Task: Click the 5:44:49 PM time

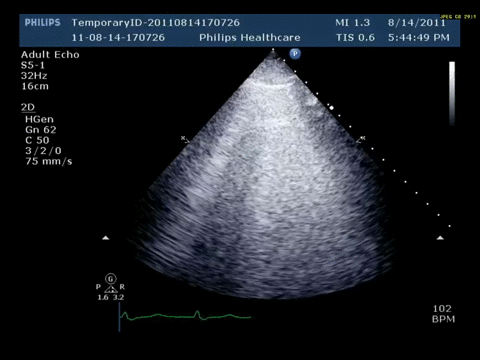Action: click(419, 37)
